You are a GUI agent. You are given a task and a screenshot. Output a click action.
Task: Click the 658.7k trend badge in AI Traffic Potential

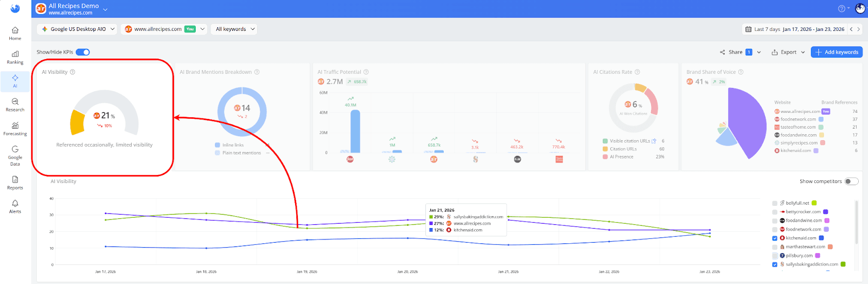(357, 82)
